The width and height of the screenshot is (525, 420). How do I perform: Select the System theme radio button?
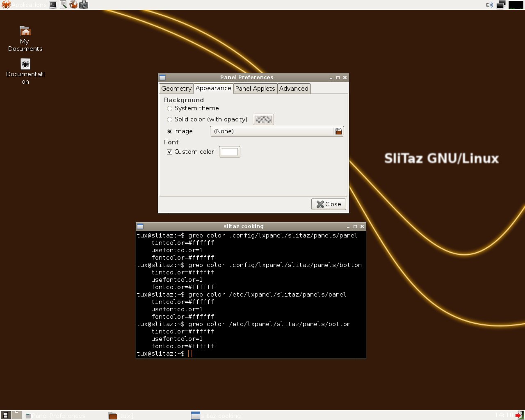click(169, 108)
